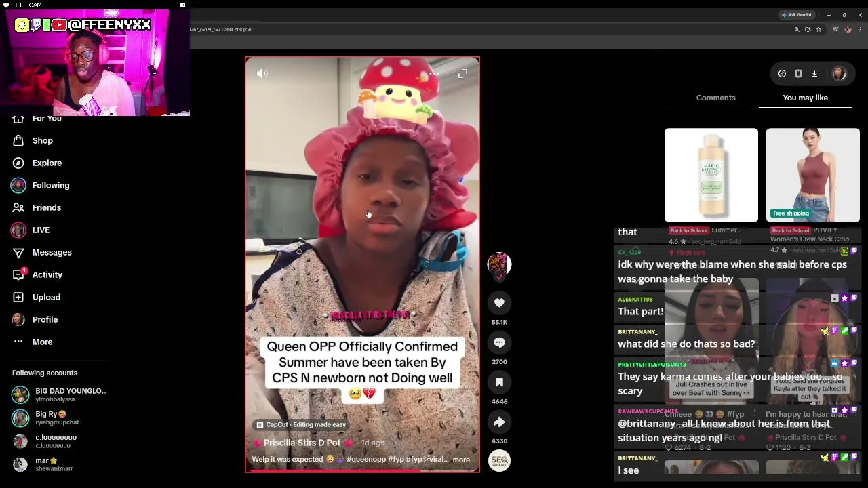
Task: Save the video with the bookmark icon
Action: [x=499, y=382]
